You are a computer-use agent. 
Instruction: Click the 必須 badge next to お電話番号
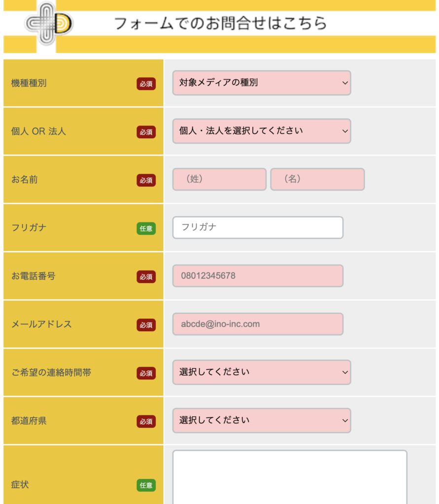146,277
